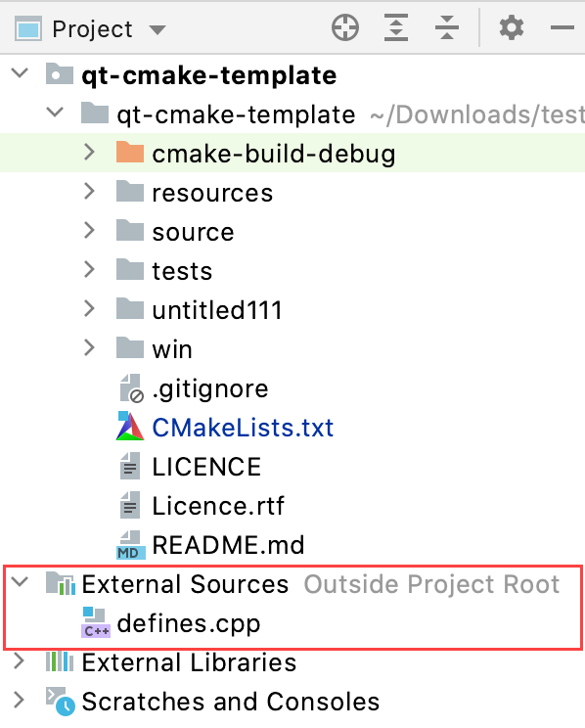The image size is (585, 728).
Task: Select the Licence.rtf file
Action: [x=218, y=506]
